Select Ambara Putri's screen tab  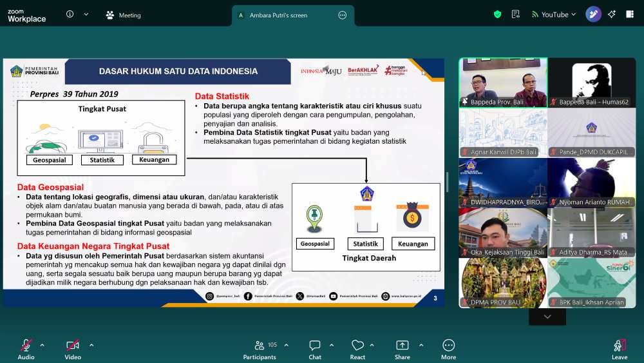[278, 15]
